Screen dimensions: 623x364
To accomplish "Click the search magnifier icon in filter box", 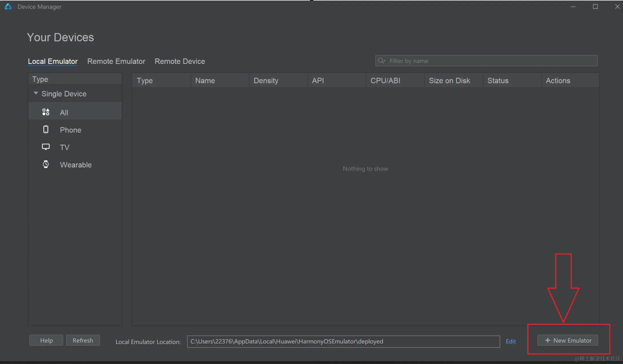I will click(381, 61).
